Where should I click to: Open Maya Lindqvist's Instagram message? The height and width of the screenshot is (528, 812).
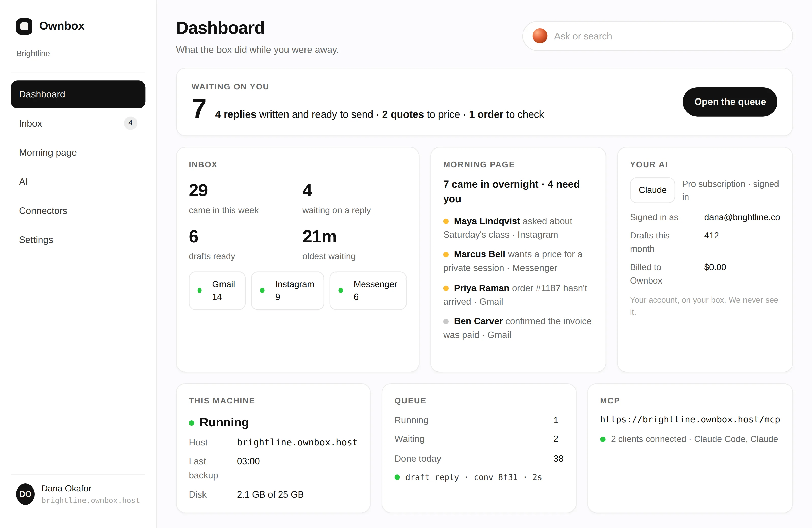[x=518, y=228]
